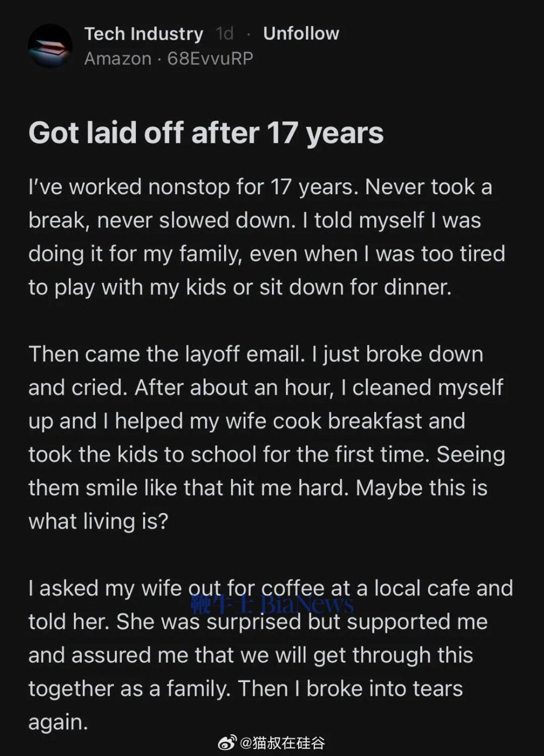This screenshot has height=756, width=544.
Task: Open the Tech Industry channel name
Action: point(144,34)
